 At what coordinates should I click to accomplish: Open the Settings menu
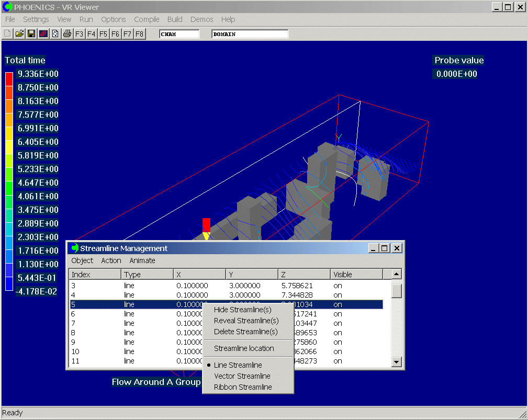coord(36,19)
